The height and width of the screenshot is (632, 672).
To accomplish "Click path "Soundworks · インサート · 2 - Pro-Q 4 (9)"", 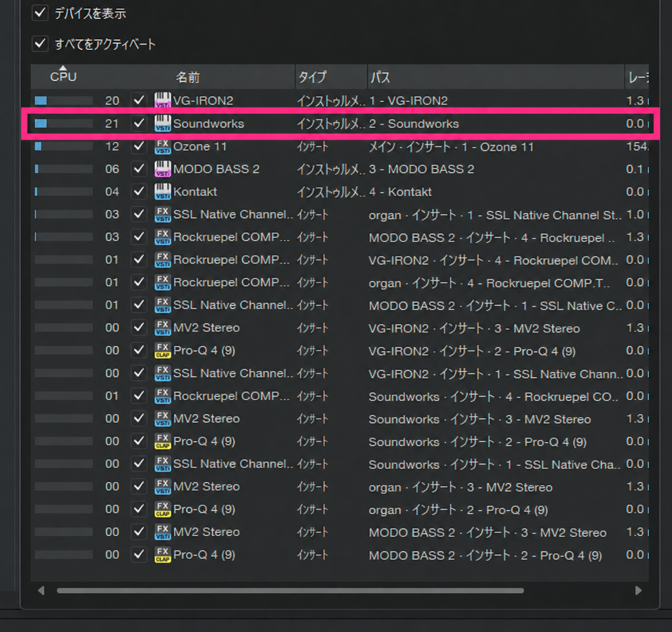I will (x=478, y=442).
